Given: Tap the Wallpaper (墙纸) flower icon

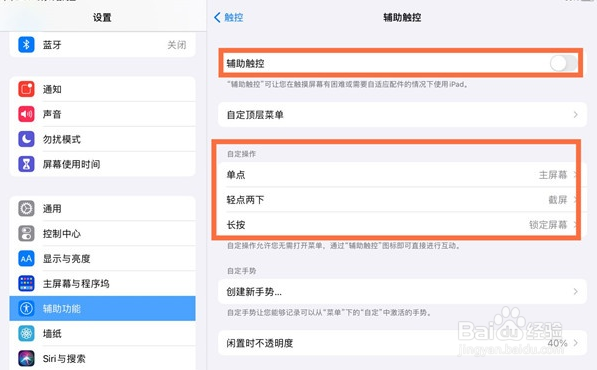Looking at the screenshot, I should coord(26,334).
